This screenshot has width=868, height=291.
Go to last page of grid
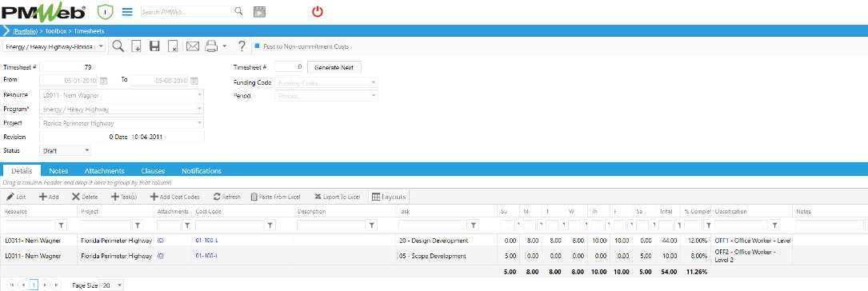[x=57, y=285]
